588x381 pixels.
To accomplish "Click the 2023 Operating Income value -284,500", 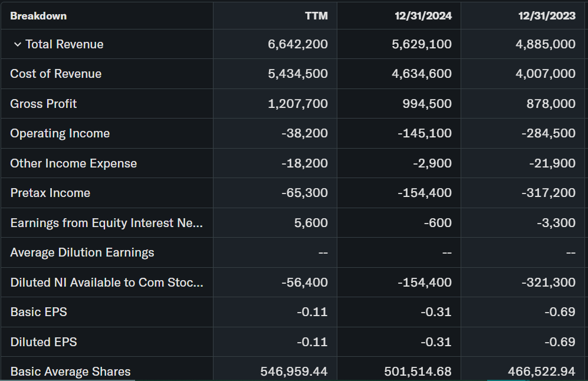I will coord(548,133).
